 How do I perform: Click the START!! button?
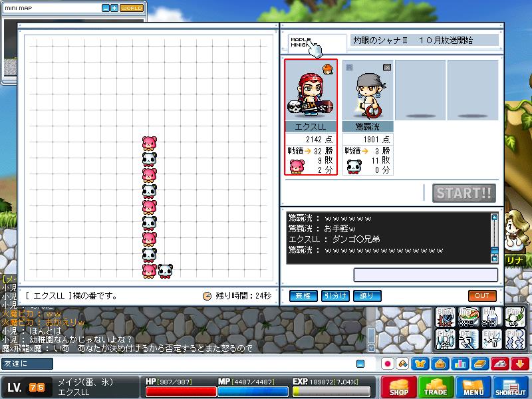click(x=464, y=193)
